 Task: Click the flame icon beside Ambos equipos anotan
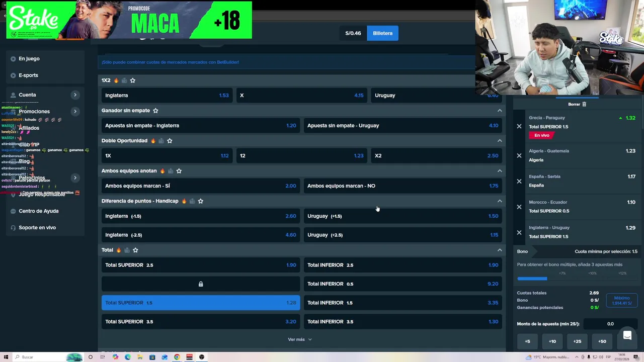(x=162, y=171)
